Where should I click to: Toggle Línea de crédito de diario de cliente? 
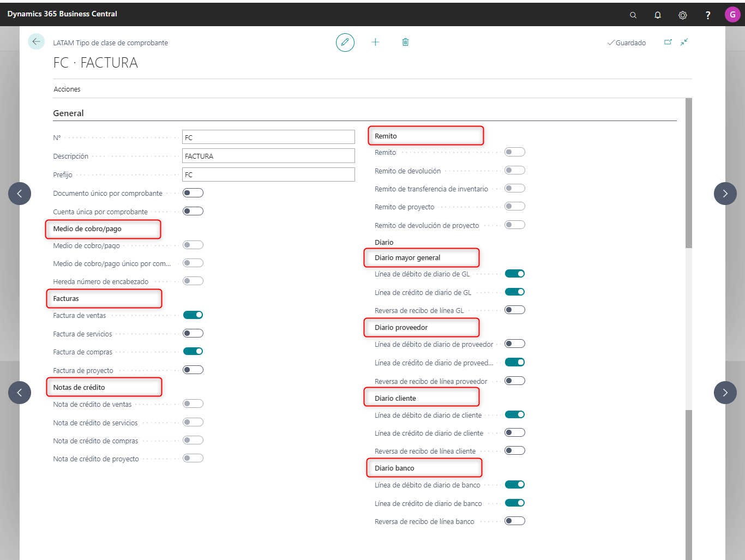pos(515,432)
